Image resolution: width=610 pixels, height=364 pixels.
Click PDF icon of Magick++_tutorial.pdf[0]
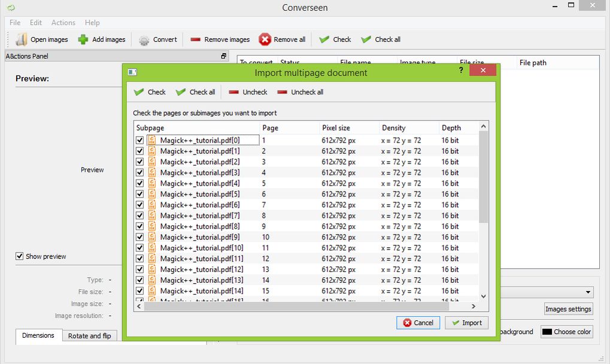point(151,140)
